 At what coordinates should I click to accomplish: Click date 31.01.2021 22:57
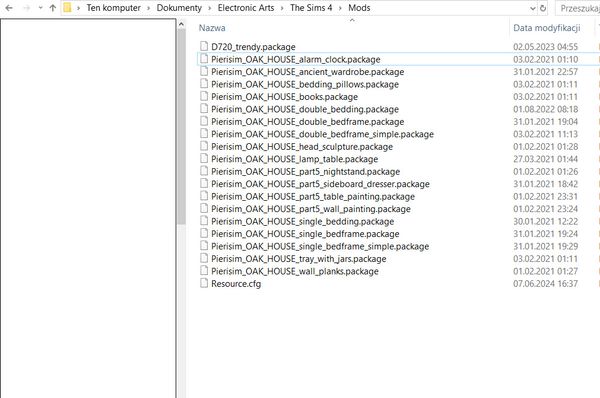pyautogui.click(x=545, y=72)
